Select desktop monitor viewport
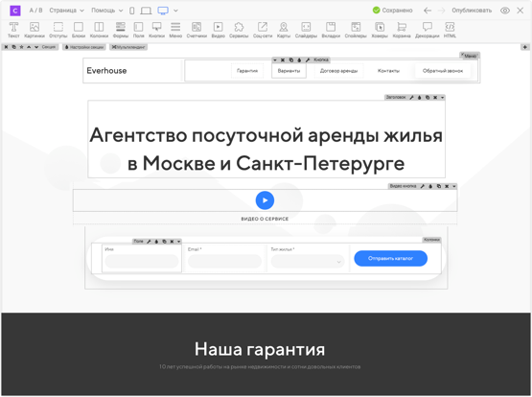 coord(163,11)
